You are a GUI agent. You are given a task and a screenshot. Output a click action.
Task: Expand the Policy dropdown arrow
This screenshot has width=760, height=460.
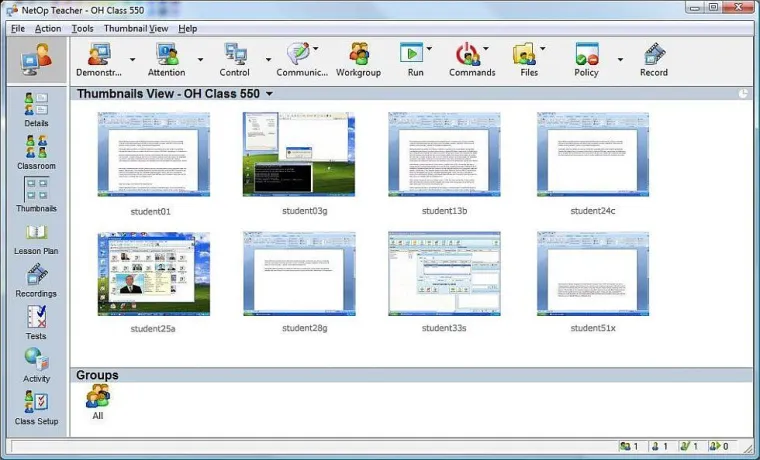pos(619,59)
